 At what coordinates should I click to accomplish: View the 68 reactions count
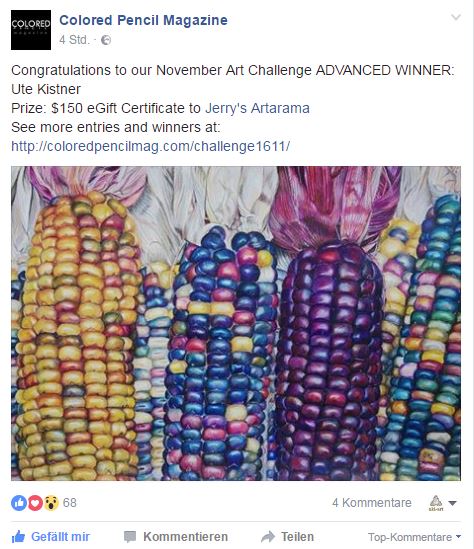tap(70, 503)
